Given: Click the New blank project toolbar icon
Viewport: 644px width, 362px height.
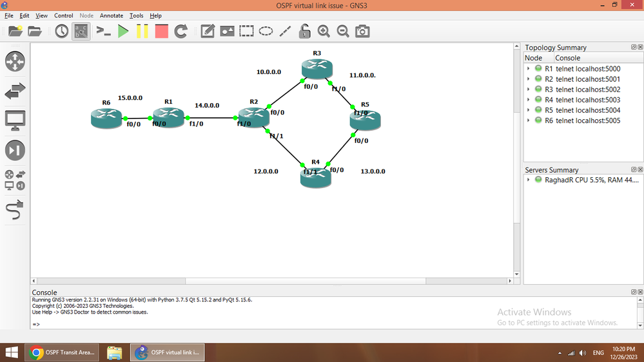Looking at the screenshot, I should point(15,31).
